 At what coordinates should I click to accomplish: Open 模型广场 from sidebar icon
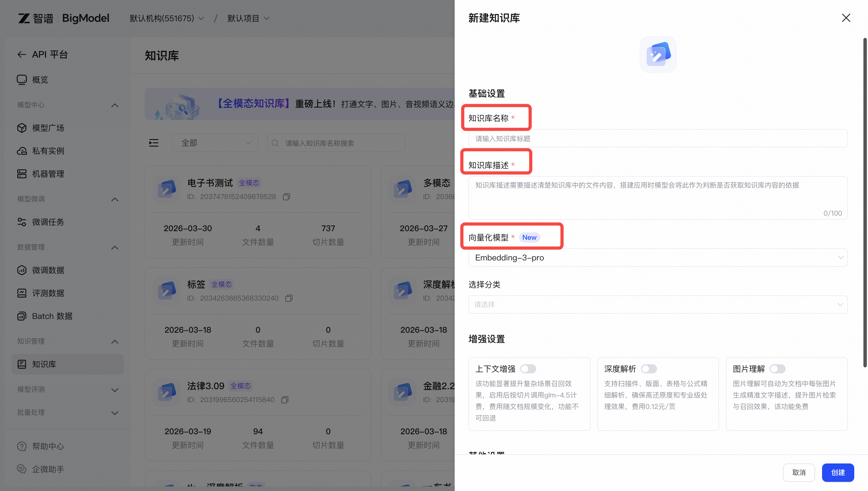coord(22,128)
